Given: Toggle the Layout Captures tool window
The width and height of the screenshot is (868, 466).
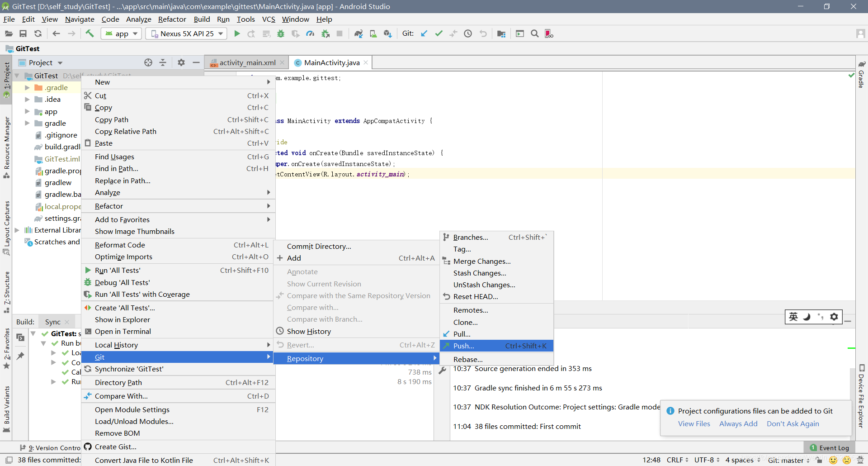Looking at the screenshot, I should [6, 228].
